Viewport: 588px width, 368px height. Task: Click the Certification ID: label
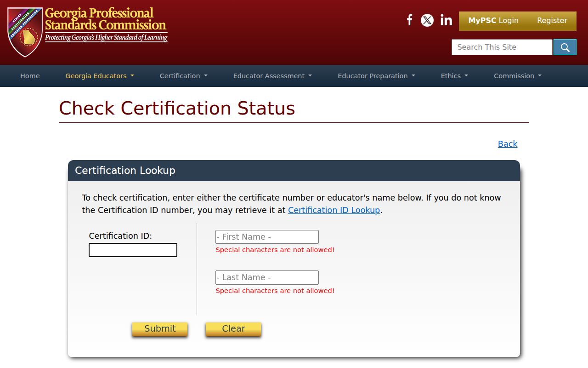pos(120,236)
